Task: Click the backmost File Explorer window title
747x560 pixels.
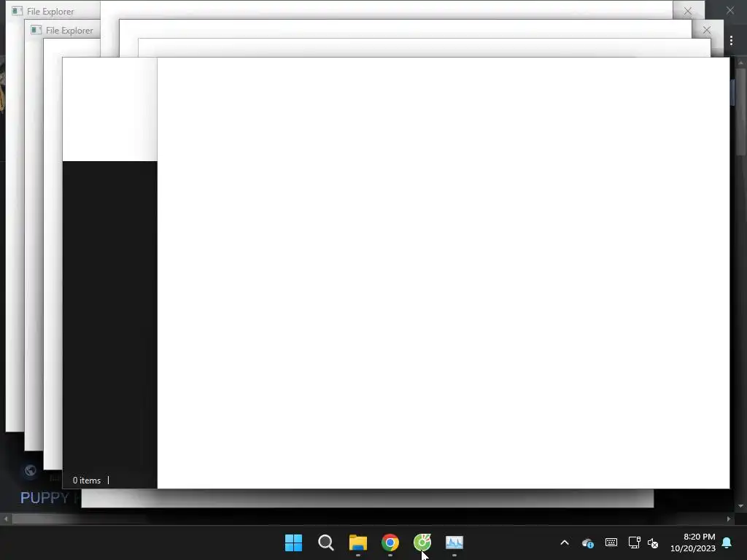Action: coord(50,12)
